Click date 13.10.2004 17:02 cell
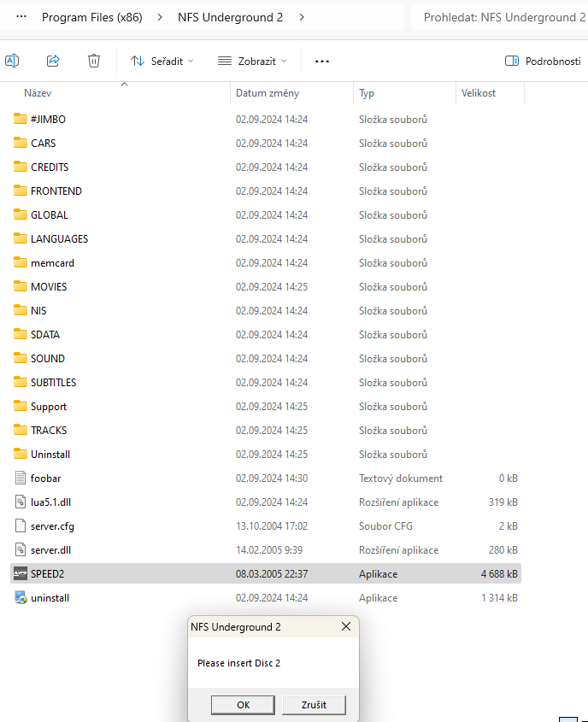This screenshot has height=722, width=588. coord(272,526)
